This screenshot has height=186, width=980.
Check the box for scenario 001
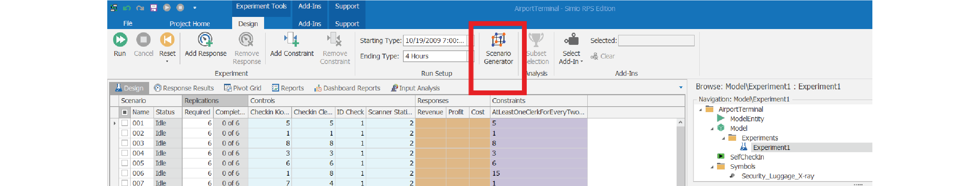pos(125,123)
